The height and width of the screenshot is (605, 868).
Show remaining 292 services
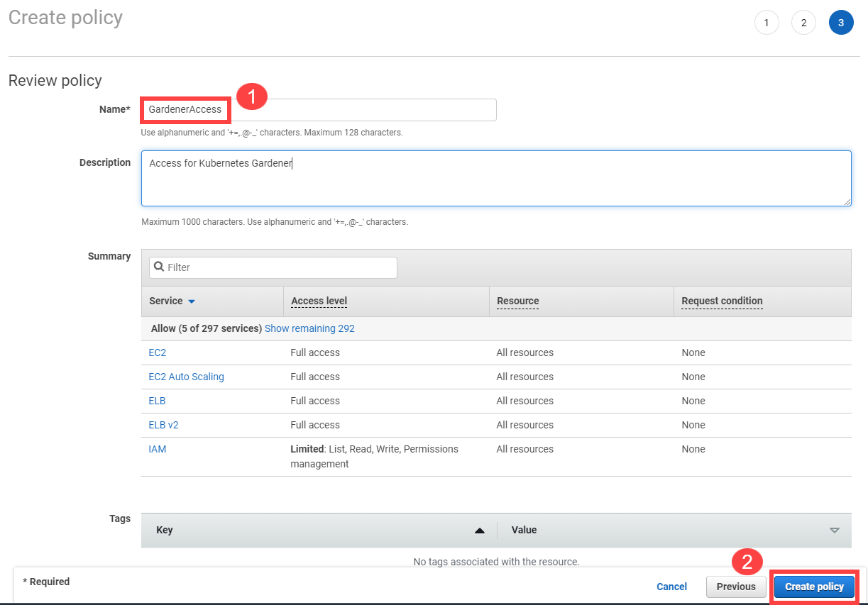point(309,328)
